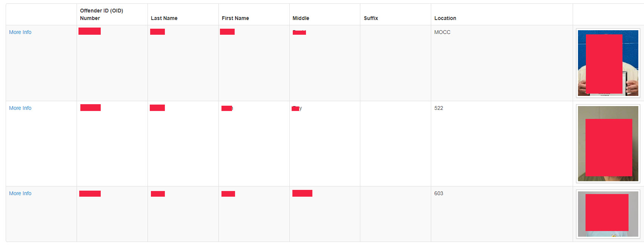Click the Location column header
The width and height of the screenshot is (644, 245).
point(445,18)
